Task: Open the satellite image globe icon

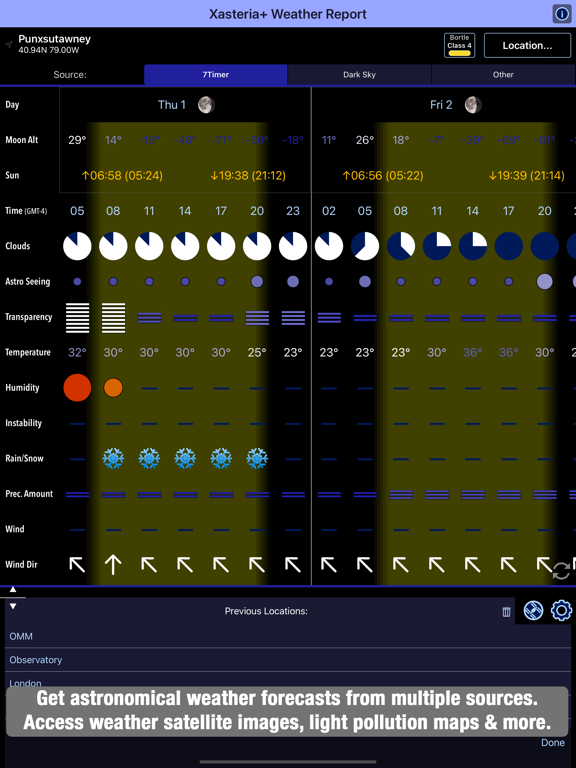Action: coord(533,610)
